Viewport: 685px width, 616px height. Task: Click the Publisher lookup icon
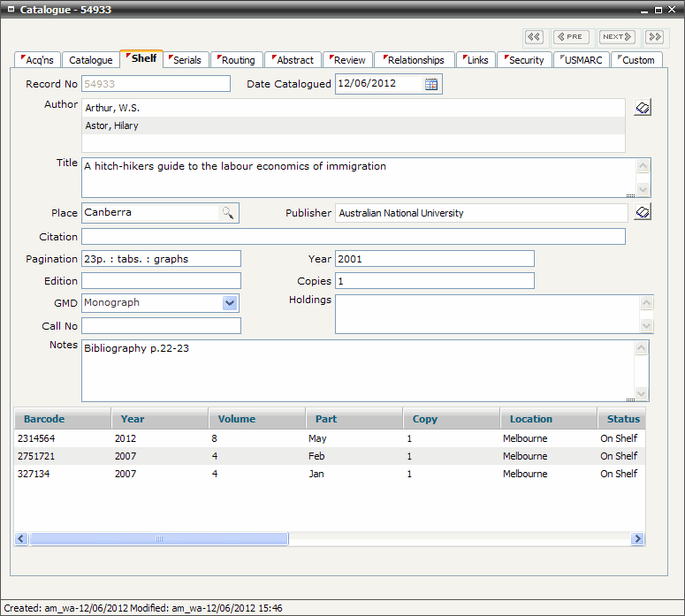pyautogui.click(x=643, y=212)
